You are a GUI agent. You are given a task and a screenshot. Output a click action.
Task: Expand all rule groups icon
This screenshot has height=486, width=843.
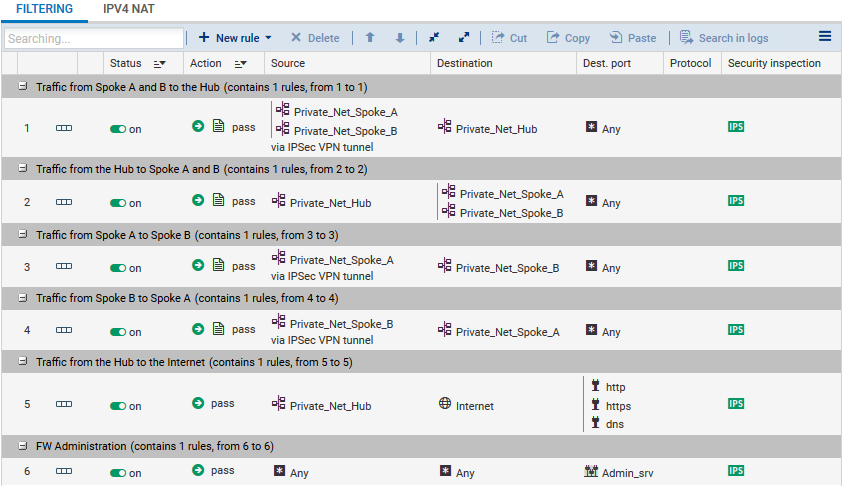464,38
